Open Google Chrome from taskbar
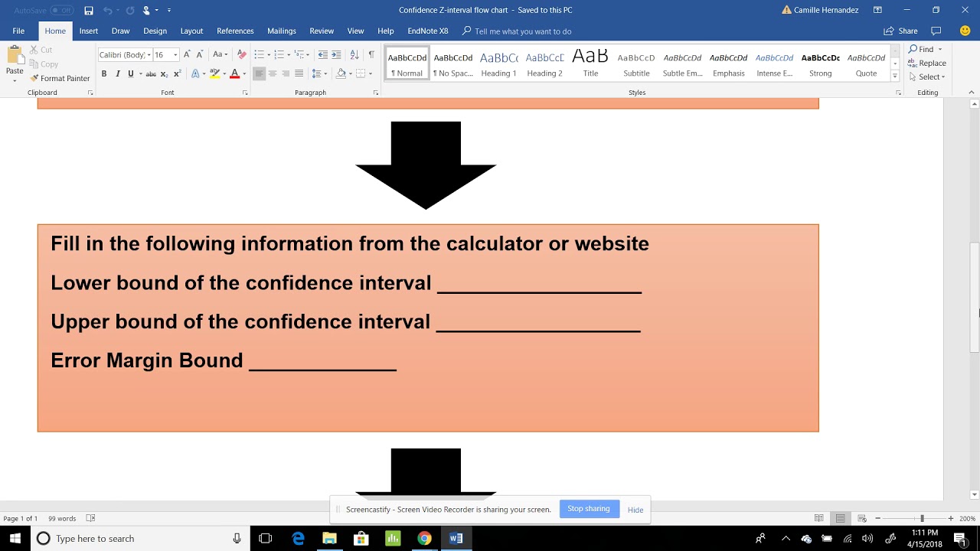Screen dimensions: 980x551 [x=423, y=538]
